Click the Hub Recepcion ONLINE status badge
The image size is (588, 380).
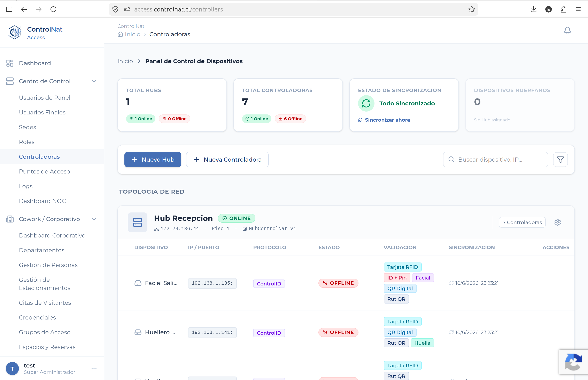click(237, 218)
